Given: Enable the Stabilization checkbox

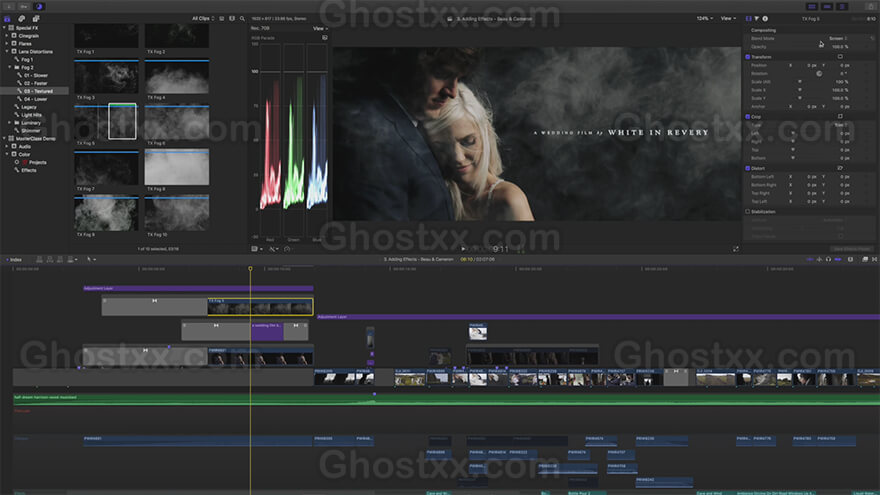Looking at the screenshot, I should [748, 212].
